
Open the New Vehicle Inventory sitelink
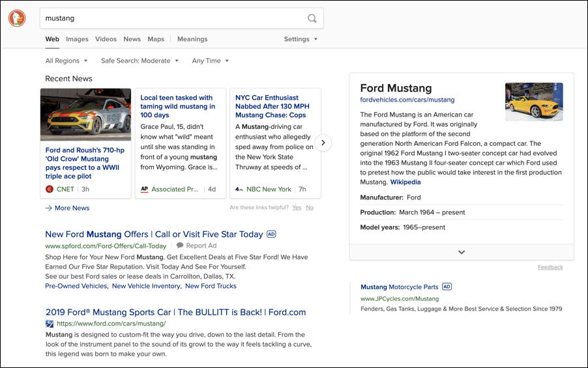pos(147,286)
